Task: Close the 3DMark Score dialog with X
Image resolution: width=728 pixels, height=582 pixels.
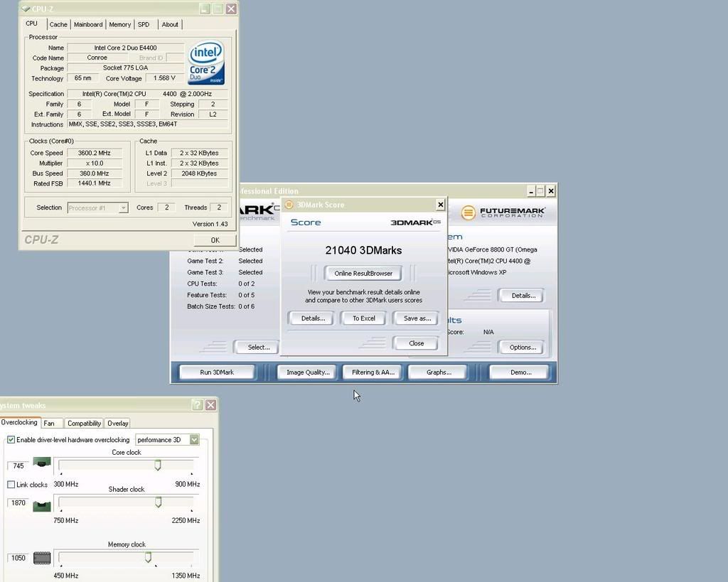Action: tap(441, 205)
